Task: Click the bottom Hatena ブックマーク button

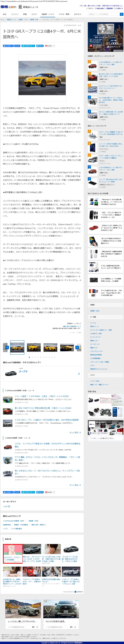Action: click(28, 492)
